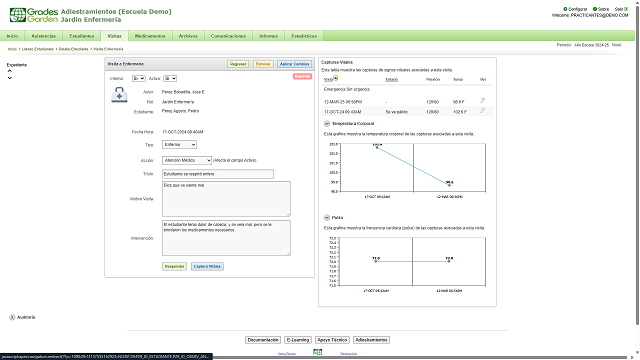Click the Detalle Estudiante breadcrumb link
This screenshot has height=360, width=640.
point(73,49)
